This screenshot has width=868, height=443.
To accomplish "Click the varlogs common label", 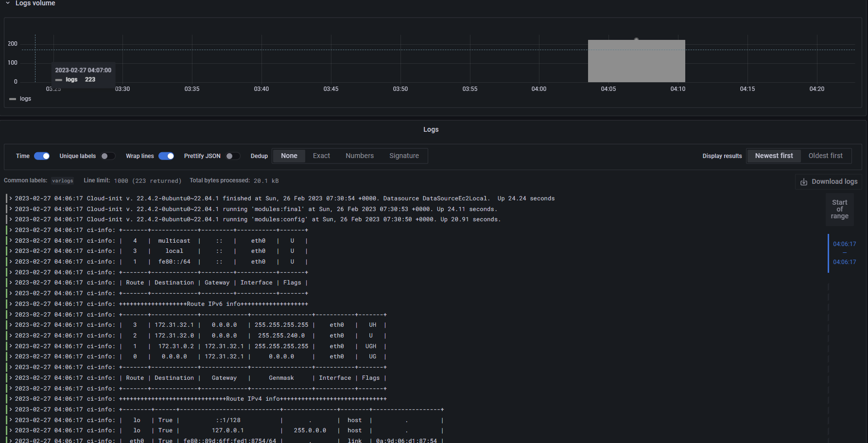I will click(x=63, y=181).
